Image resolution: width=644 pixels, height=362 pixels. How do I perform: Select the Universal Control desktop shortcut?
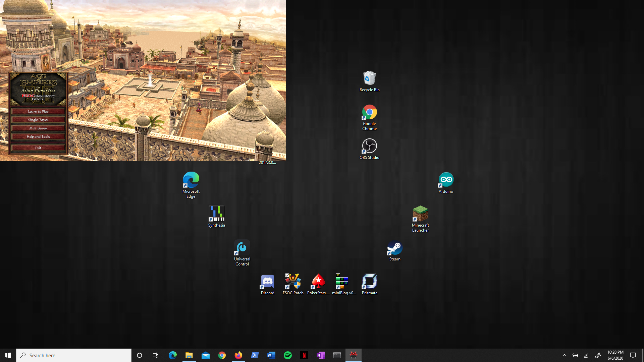(x=242, y=253)
